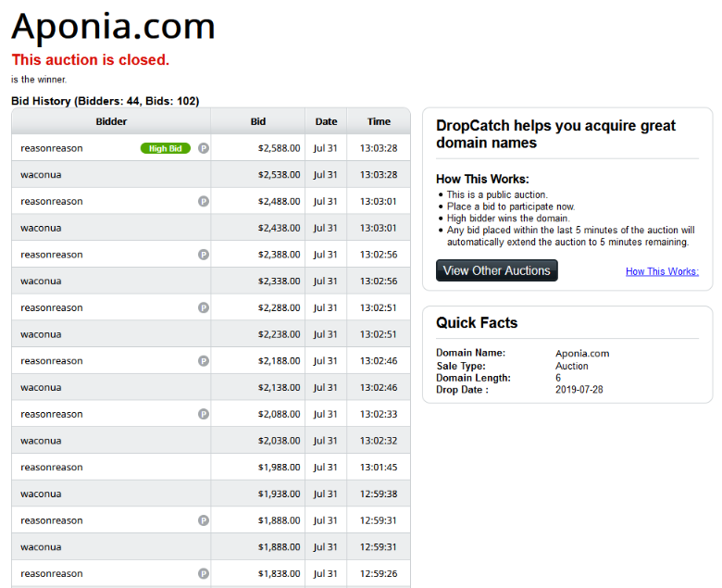
Task: Click the Bid History heading
Action: pos(106,101)
